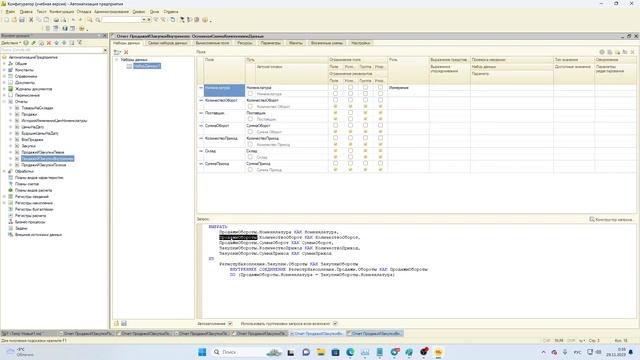
Task: Open the Отладка menu
Action: [x=84, y=12]
